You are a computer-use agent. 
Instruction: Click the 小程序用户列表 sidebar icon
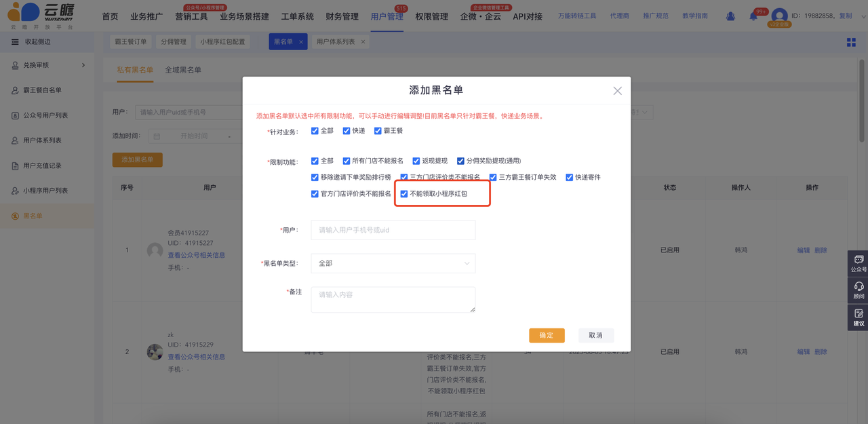(16, 191)
